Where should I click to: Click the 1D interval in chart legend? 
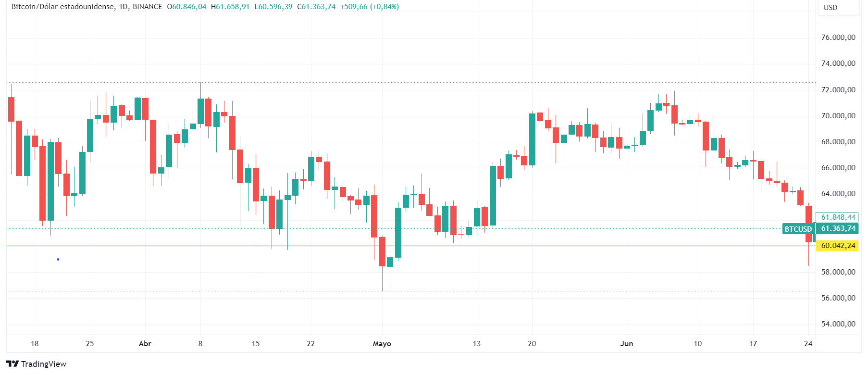click(x=123, y=7)
